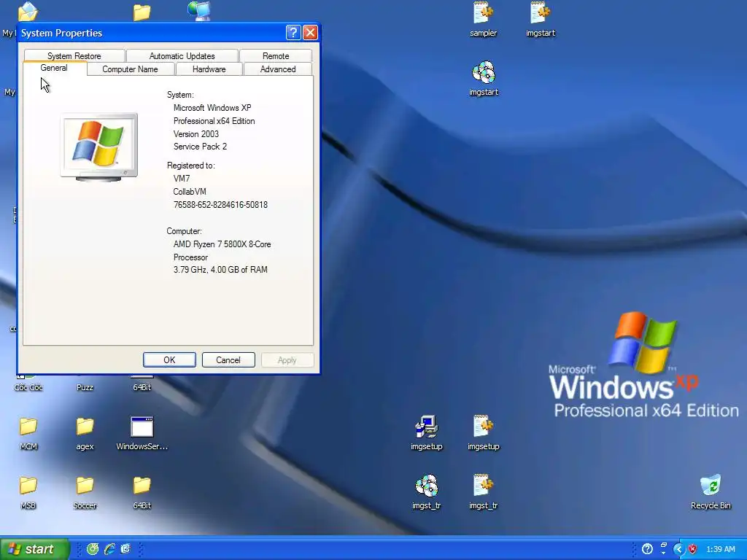The image size is (747, 560).
Task: Open the Remote tab
Action: (x=276, y=55)
